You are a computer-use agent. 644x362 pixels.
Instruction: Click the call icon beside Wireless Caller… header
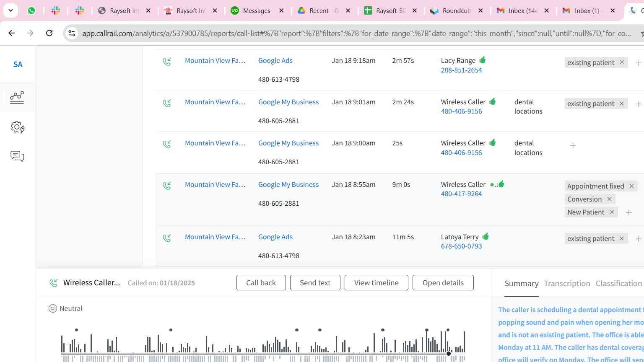53,283
